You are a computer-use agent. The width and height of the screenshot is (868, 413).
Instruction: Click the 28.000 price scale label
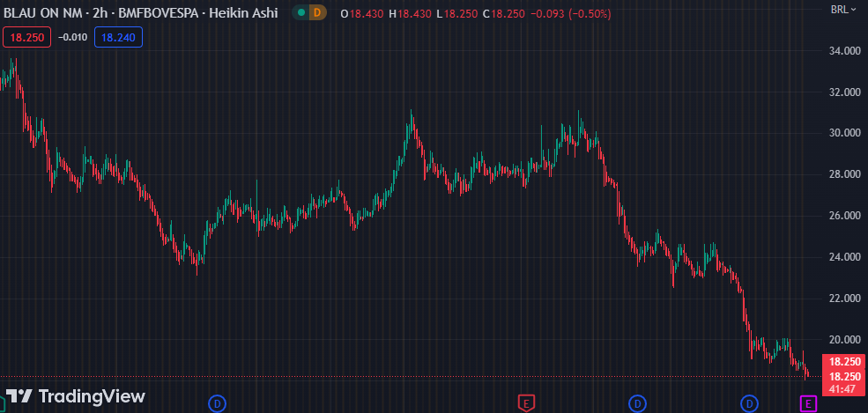pyautogui.click(x=845, y=174)
